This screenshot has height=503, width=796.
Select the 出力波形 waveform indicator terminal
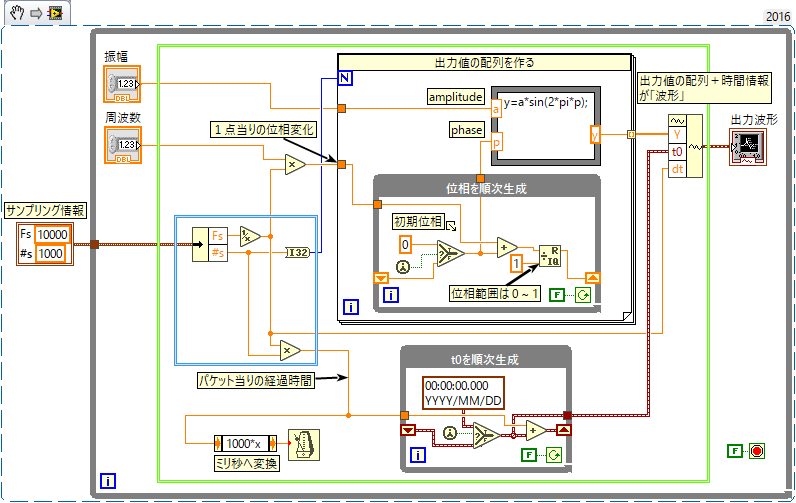point(748,147)
